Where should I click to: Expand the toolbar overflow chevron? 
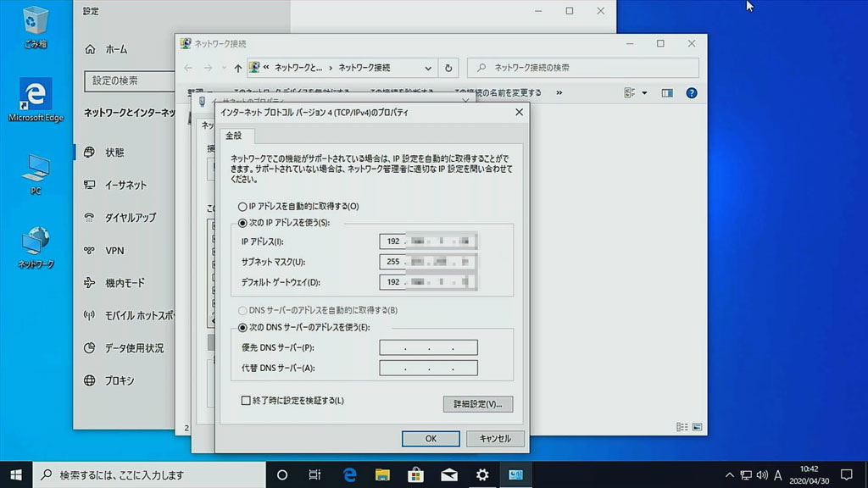pos(559,92)
